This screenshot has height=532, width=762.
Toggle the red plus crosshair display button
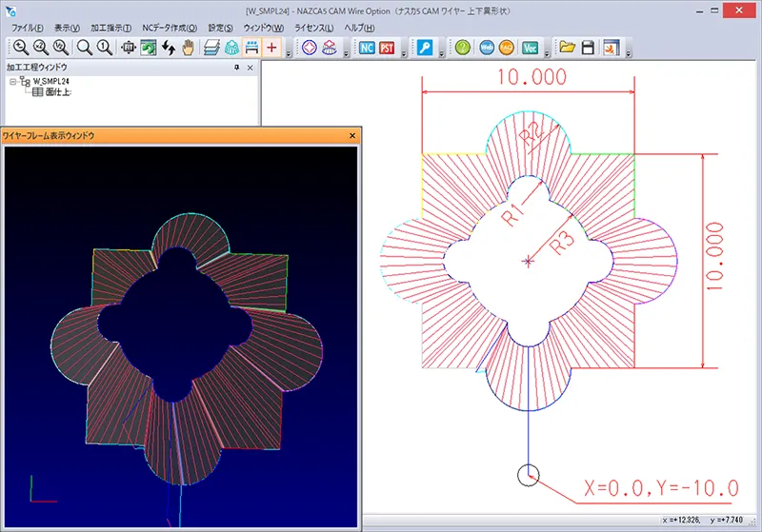[272, 48]
